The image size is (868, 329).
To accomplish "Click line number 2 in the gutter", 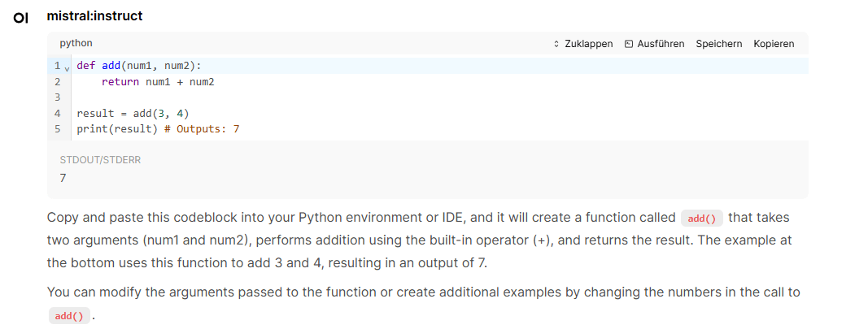I will click(x=57, y=82).
